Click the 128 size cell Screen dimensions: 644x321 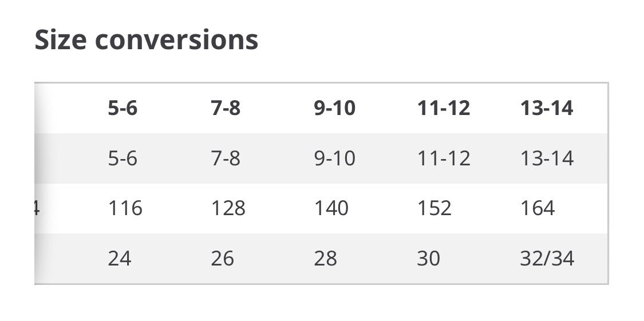pyautogui.click(x=228, y=208)
